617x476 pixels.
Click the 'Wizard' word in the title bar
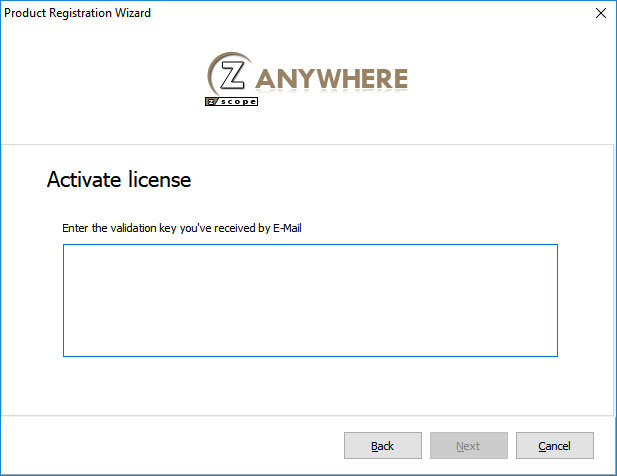point(133,13)
